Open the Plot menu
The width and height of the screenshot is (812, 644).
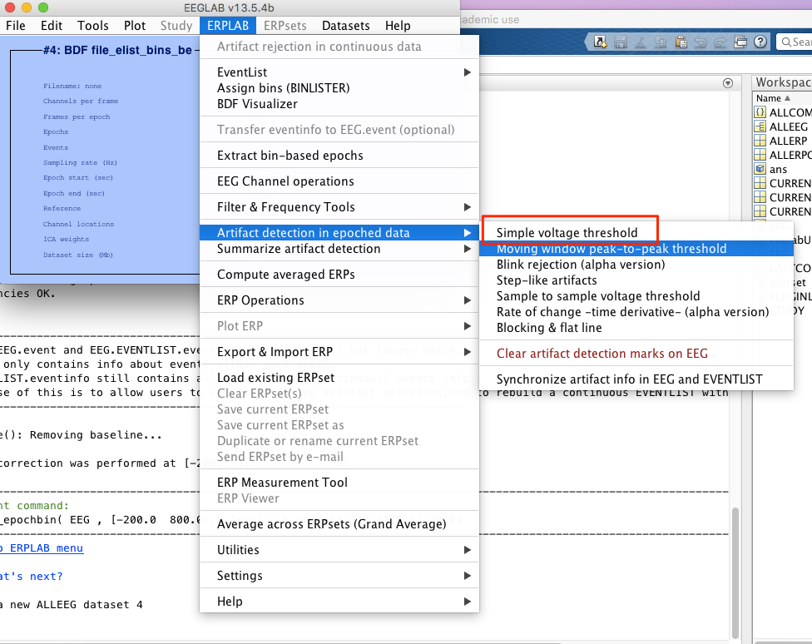[x=135, y=26]
